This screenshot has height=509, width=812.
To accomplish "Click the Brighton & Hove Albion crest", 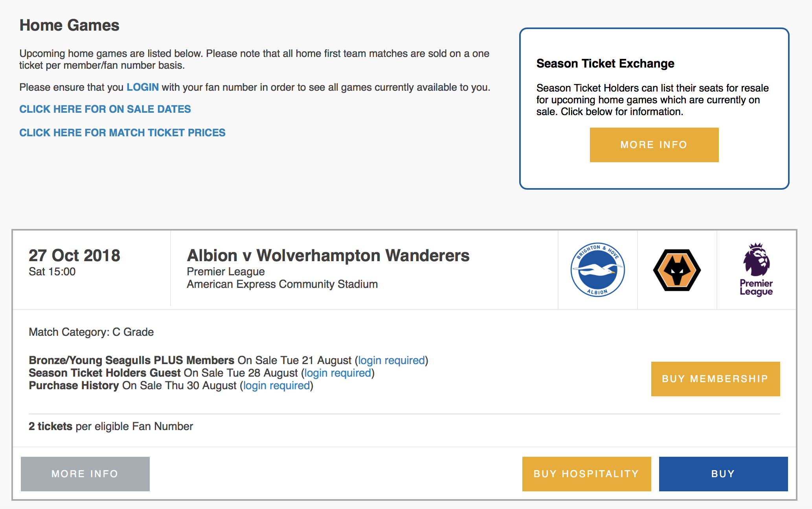I will point(597,270).
